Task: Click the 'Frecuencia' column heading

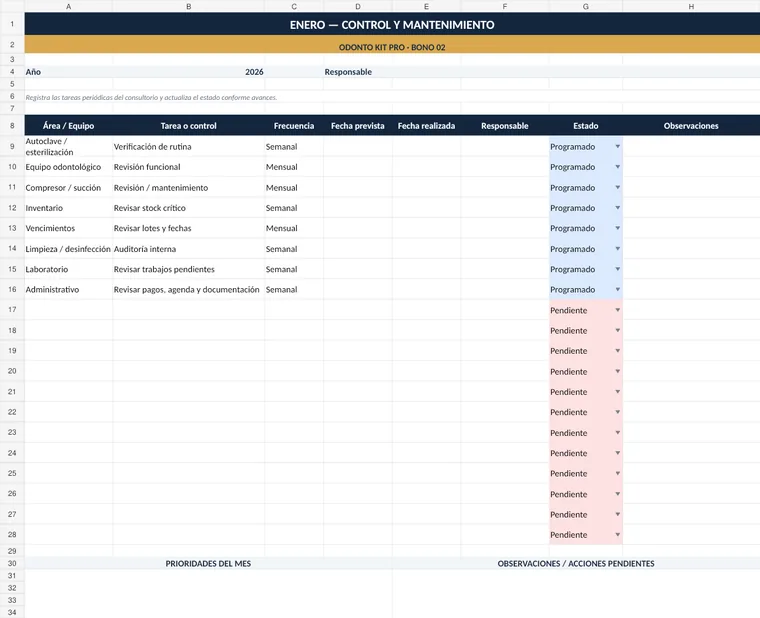Action: 294,126
